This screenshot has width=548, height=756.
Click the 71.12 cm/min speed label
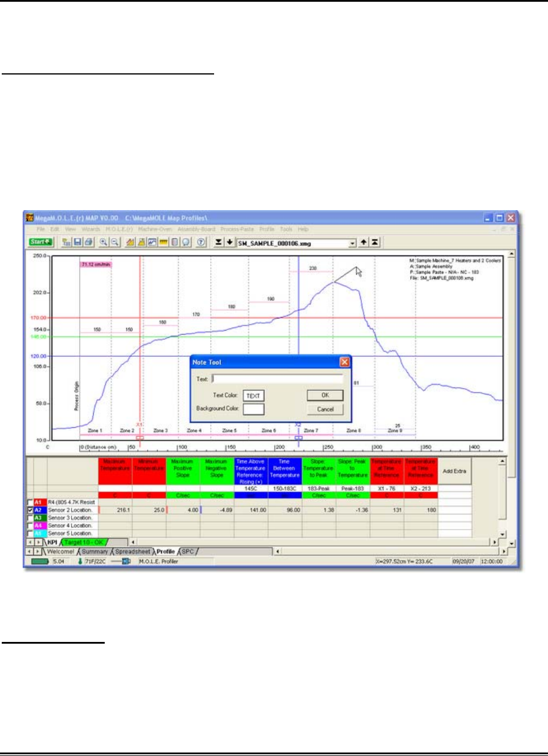click(x=96, y=264)
